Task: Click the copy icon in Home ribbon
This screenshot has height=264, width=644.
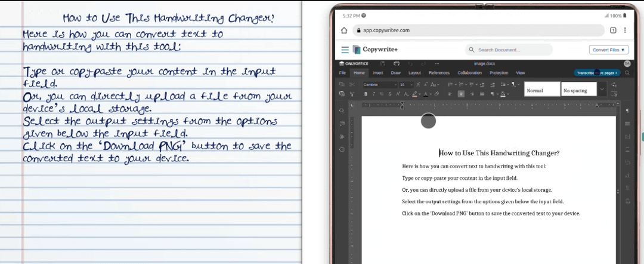Action: pos(342,84)
